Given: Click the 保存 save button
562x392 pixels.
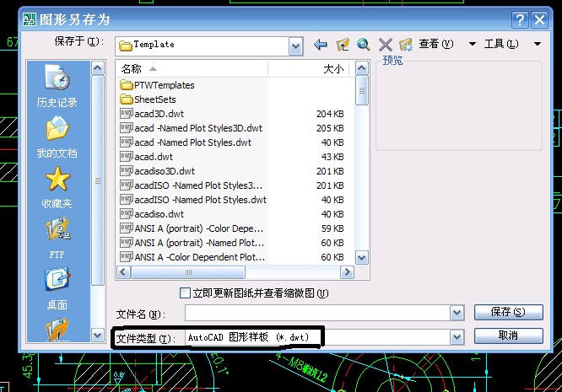Looking at the screenshot, I should (x=508, y=312).
